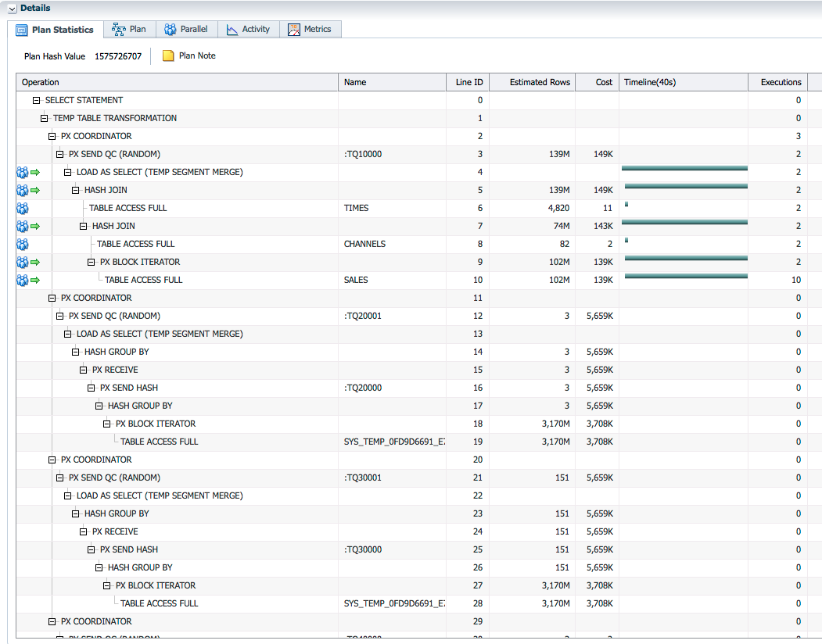Click parallel icon next to TIMES table access row
Image resolution: width=822 pixels, height=644 pixels.
pos(22,209)
